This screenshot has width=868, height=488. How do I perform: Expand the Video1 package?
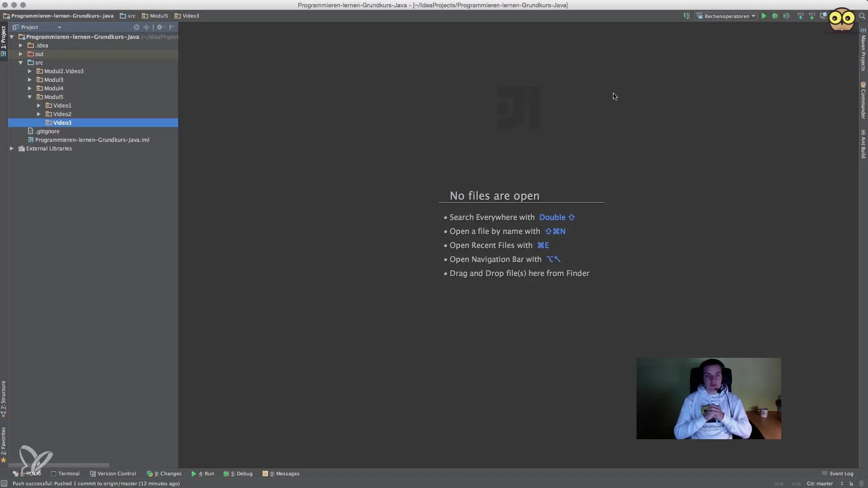pos(39,106)
